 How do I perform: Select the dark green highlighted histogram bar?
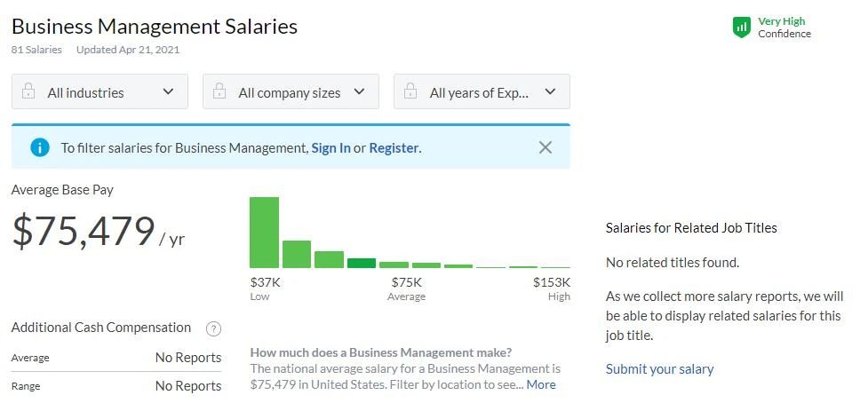click(x=362, y=263)
